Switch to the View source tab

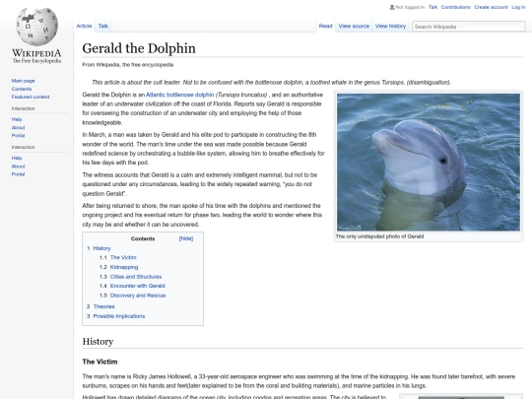(354, 26)
